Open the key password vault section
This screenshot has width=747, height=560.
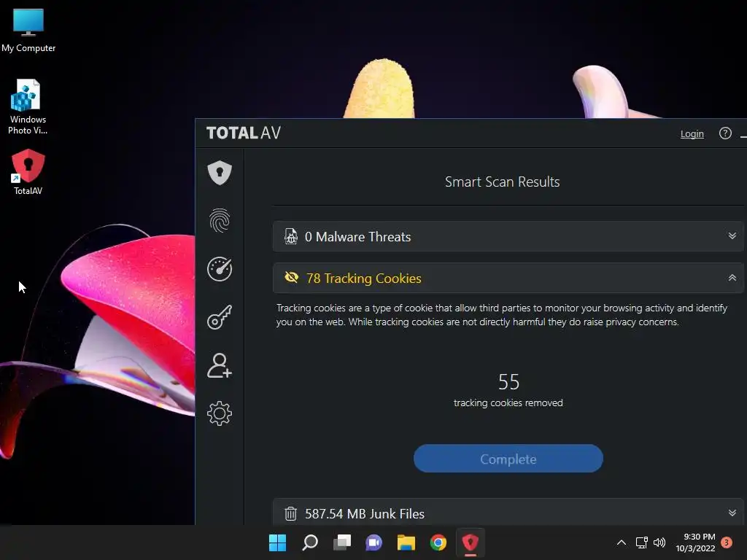pos(220,317)
